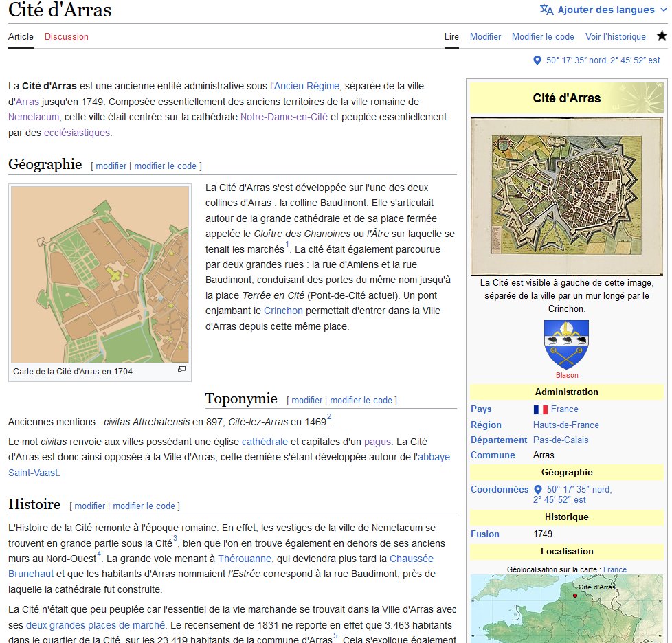This screenshot has height=643, width=672.
Task: Open the France link in Géolocalisation caption
Action: 614,569
